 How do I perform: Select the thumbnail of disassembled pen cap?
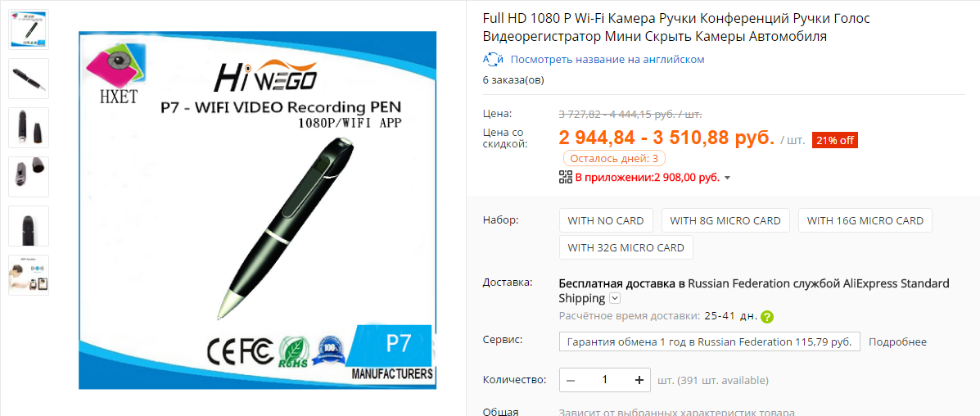29,176
